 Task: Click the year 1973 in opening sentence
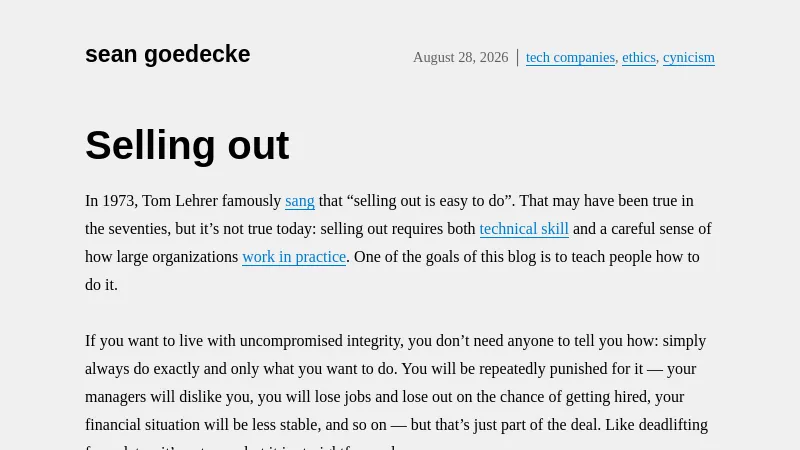pyautogui.click(x=119, y=201)
